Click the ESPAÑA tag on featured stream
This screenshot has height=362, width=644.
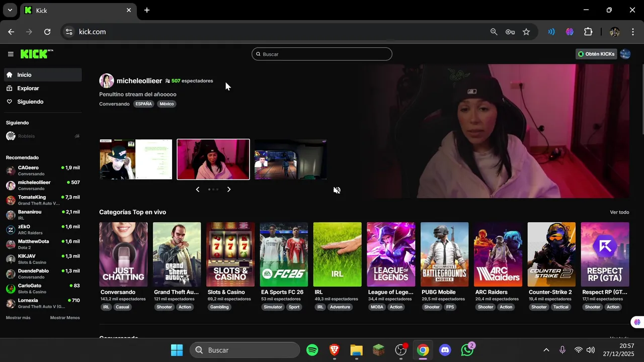pos(143,104)
